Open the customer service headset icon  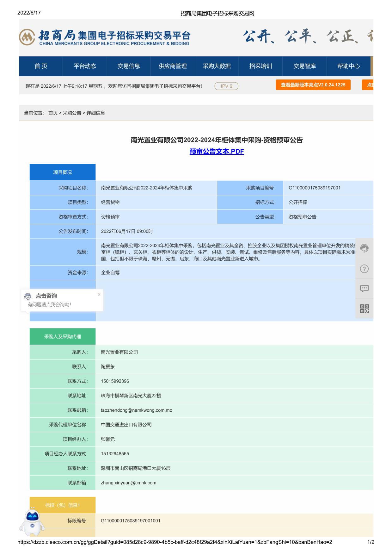point(364,248)
